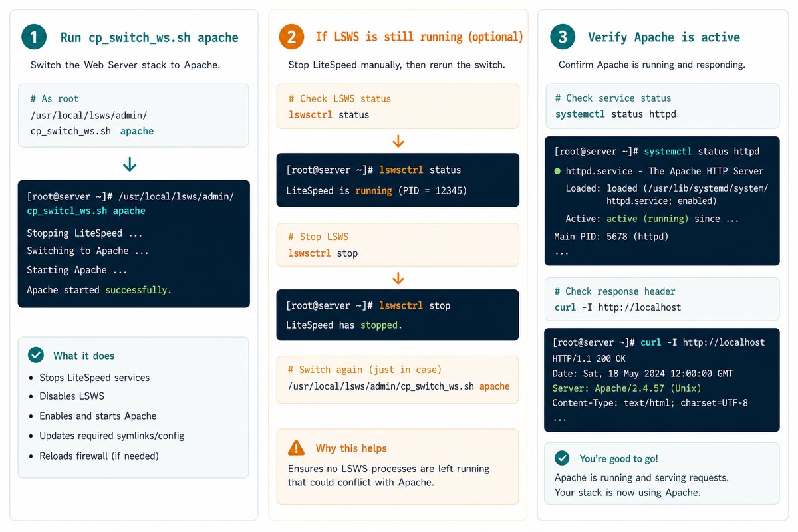Click the Active: active (running) since line
This screenshot has width=798, height=532.
tap(652, 219)
